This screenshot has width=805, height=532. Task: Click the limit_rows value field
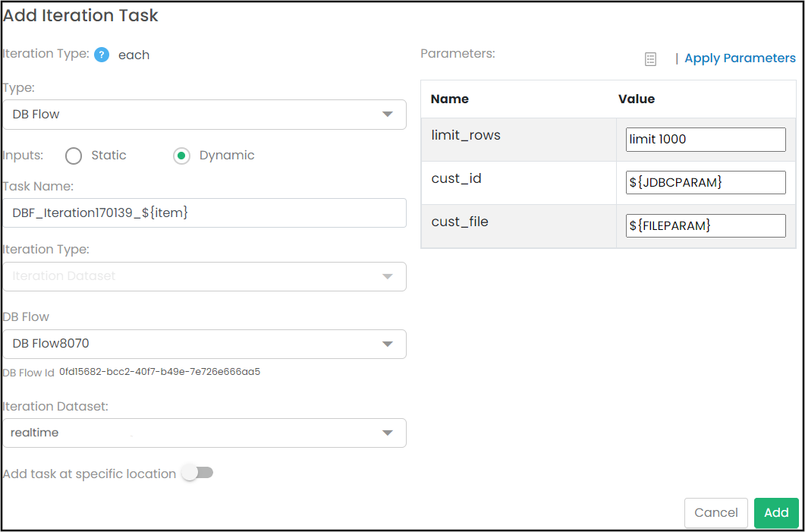pyautogui.click(x=706, y=140)
